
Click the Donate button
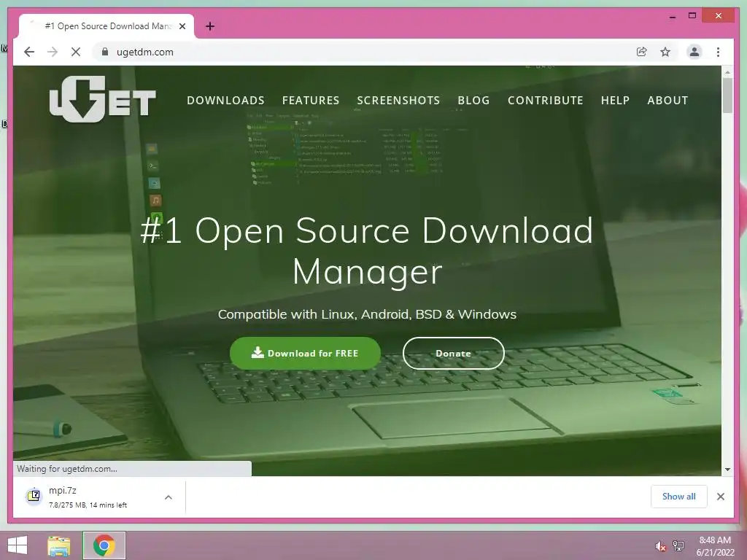point(454,354)
